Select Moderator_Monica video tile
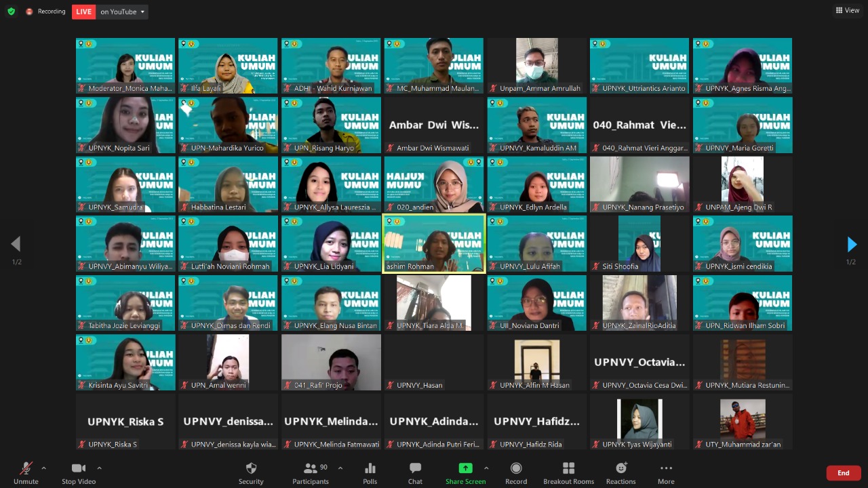Image resolution: width=868 pixels, height=488 pixels. pyautogui.click(x=125, y=66)
